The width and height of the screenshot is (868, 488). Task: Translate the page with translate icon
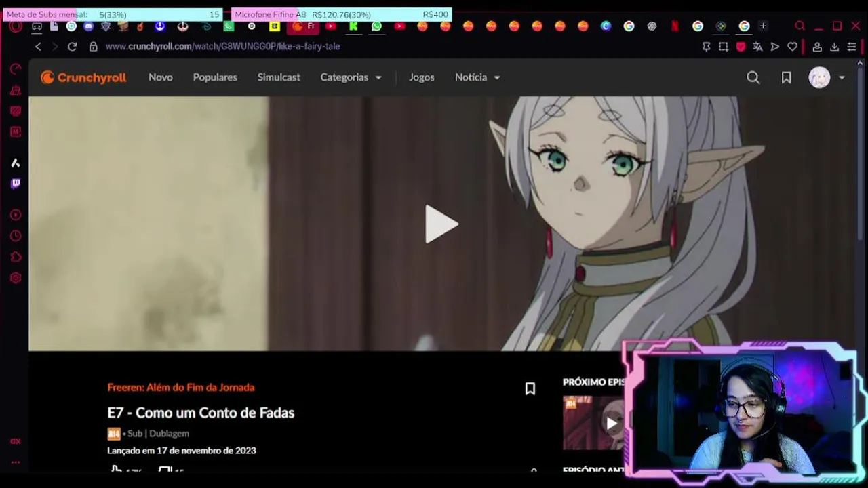coord(757,47)
